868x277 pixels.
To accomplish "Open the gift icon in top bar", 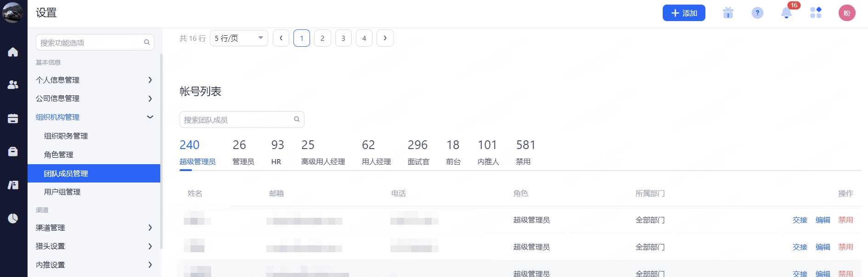I will point(728,13).
